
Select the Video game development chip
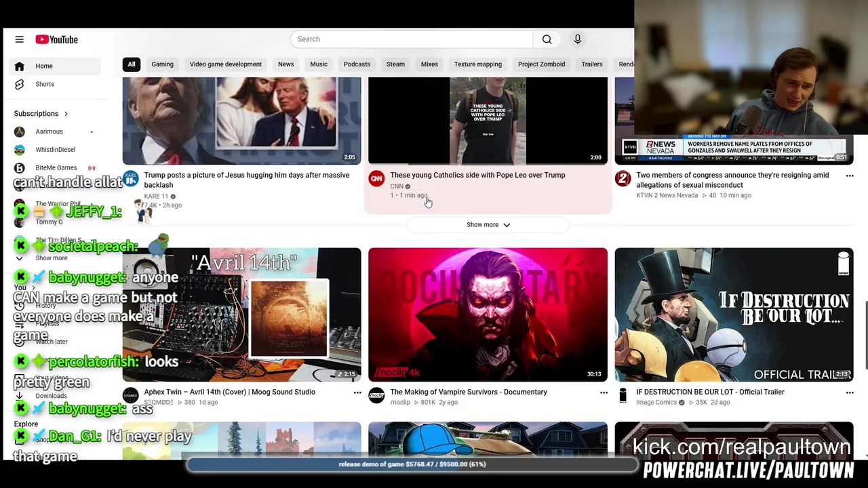click(x=226, y=64)
